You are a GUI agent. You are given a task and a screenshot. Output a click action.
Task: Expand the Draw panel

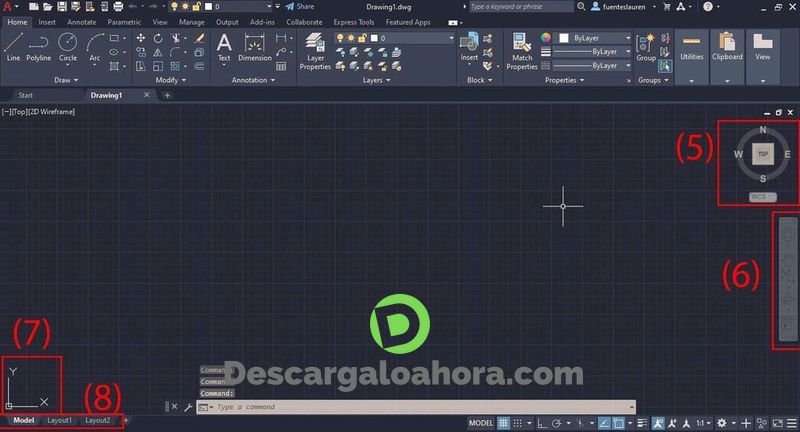(x=66, y=80)
